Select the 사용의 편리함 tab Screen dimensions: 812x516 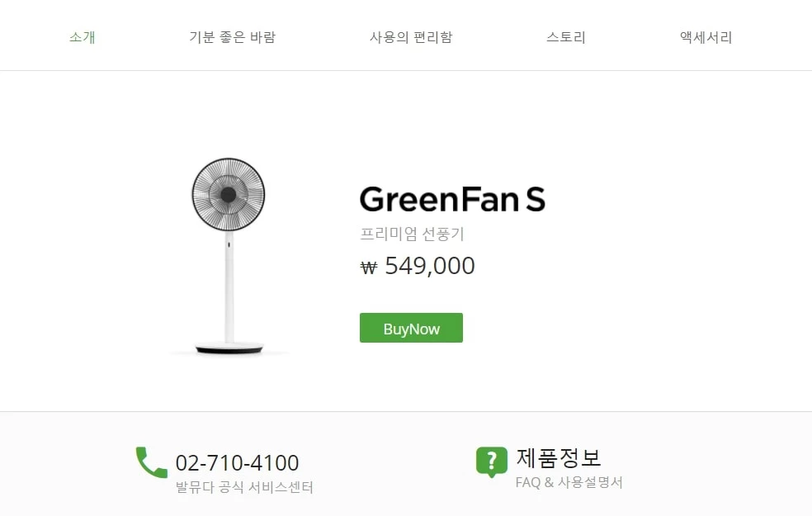(411, 37)
